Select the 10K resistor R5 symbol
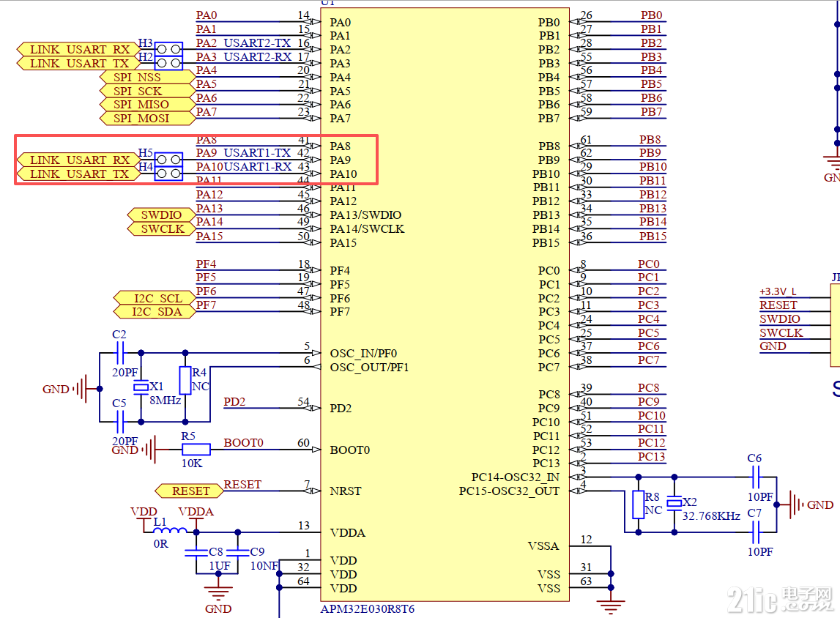Viewport: 840px width, 618px height. (x=196, y=450)
